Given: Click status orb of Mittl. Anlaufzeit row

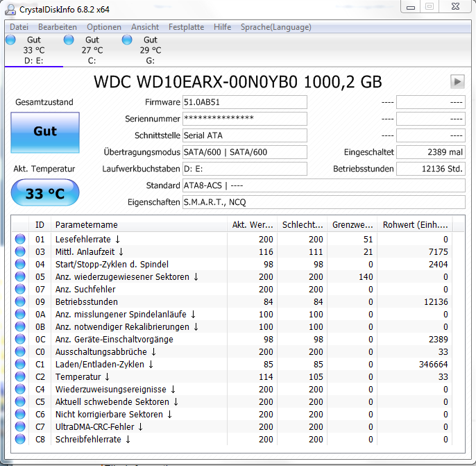Looking at the screenshot, I should 20,251.
